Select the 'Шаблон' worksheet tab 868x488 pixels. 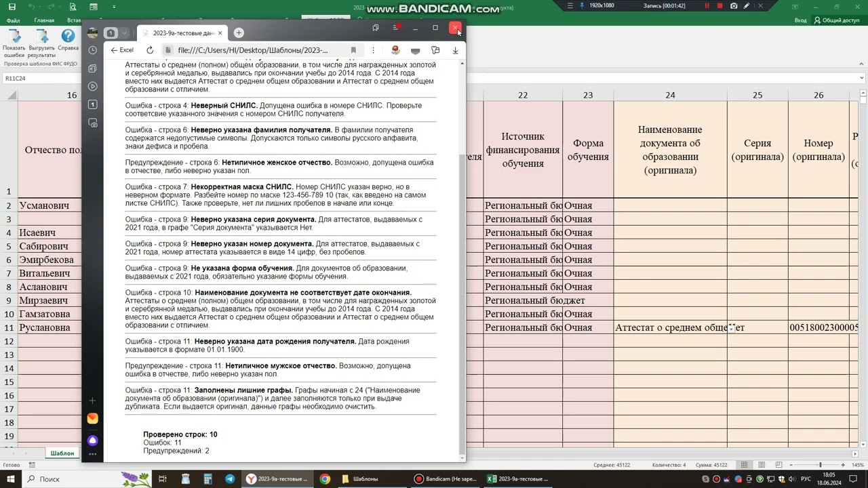pos(62,453)
